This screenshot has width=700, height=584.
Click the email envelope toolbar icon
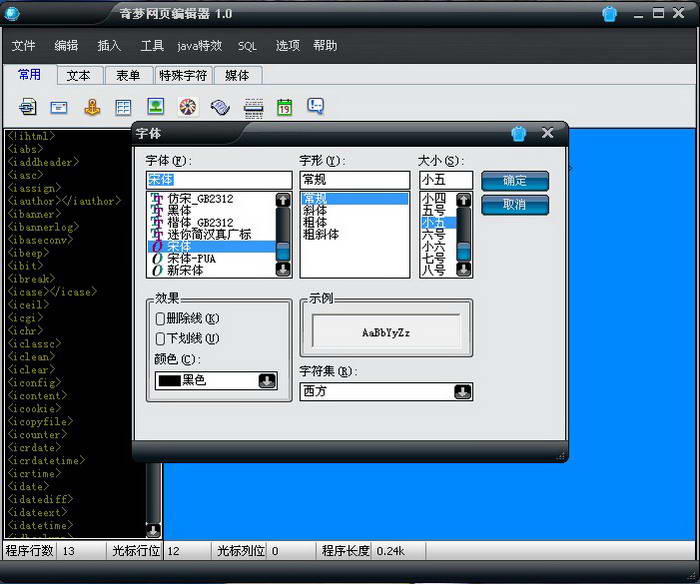[59, 106]
